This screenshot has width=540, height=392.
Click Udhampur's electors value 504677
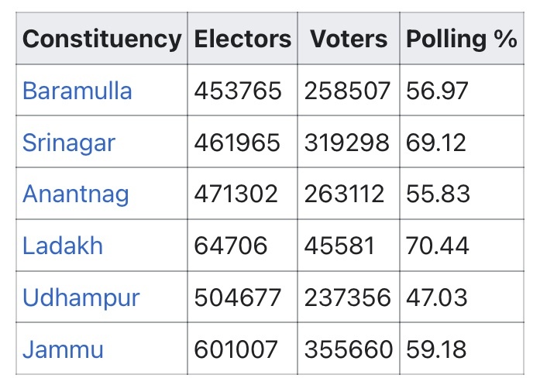click(x=238, y=297)
